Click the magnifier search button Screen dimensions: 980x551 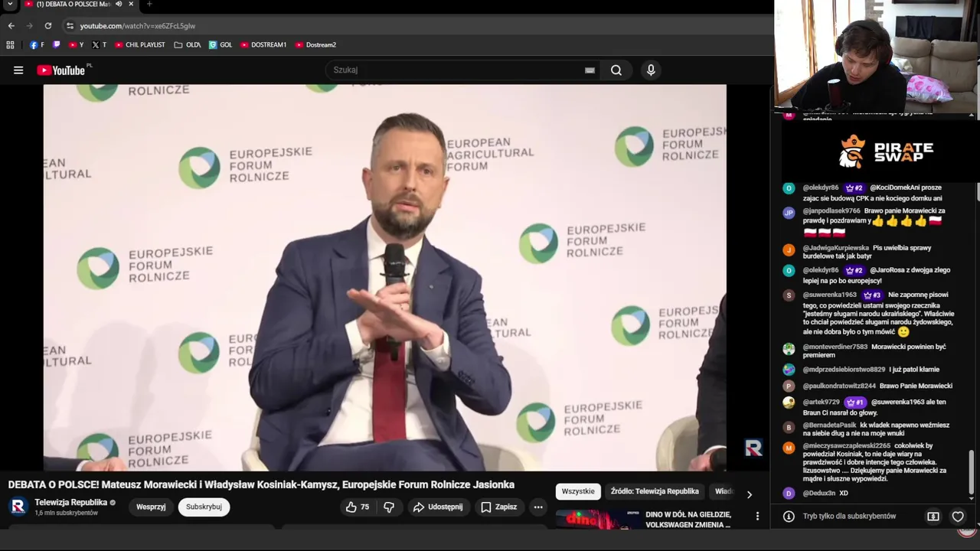tap(616, 70)
